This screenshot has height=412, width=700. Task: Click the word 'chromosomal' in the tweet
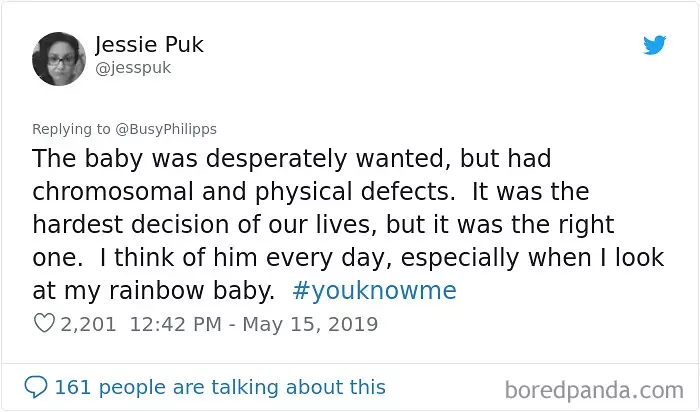pyautogui.click(x=112, y=191)
